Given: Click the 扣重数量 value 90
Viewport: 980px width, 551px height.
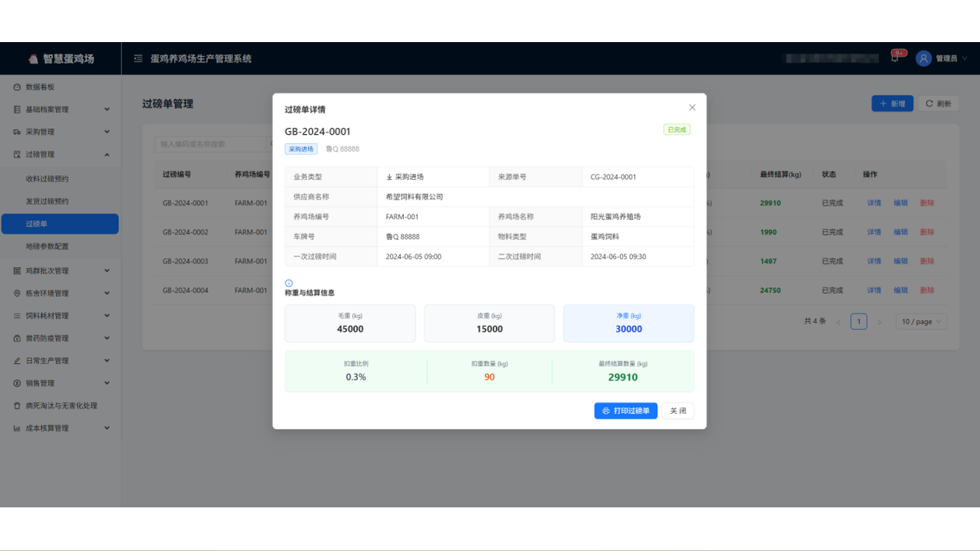Looking at the screenshot, I should point(490,377).
